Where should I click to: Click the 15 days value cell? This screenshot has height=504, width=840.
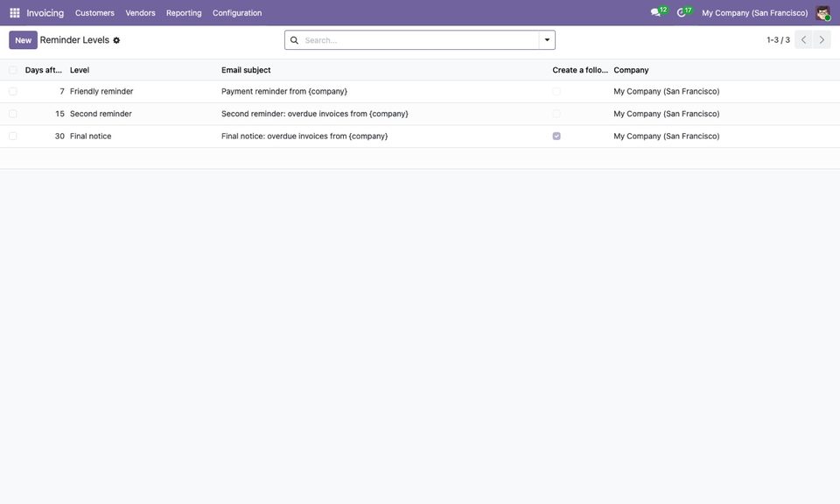[x=59, y=114]
